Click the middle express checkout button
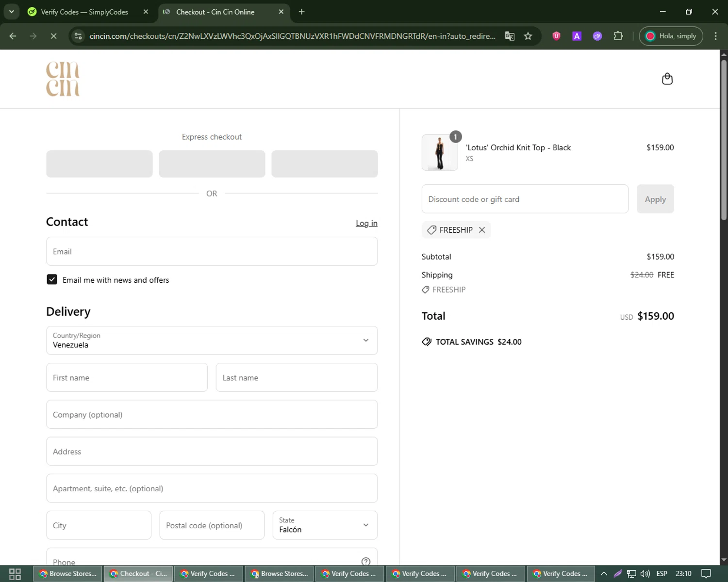728x582 pixels. click(x=212, y=164)
